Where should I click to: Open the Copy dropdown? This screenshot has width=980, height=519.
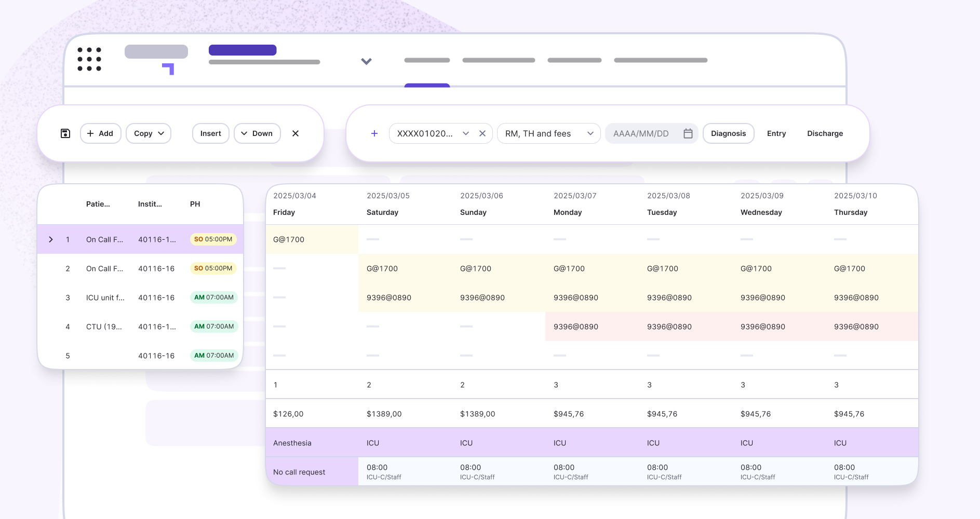tap(149, 133)
